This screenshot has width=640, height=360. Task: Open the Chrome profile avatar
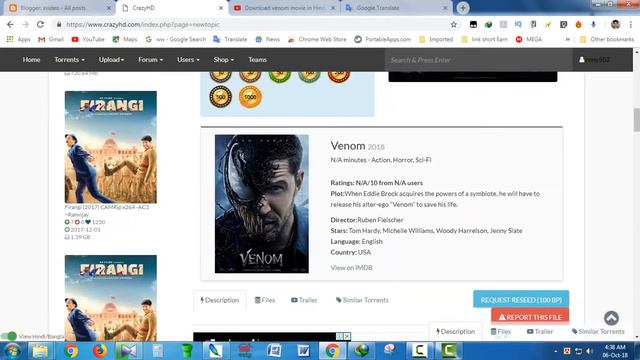(x=616, y=24)
